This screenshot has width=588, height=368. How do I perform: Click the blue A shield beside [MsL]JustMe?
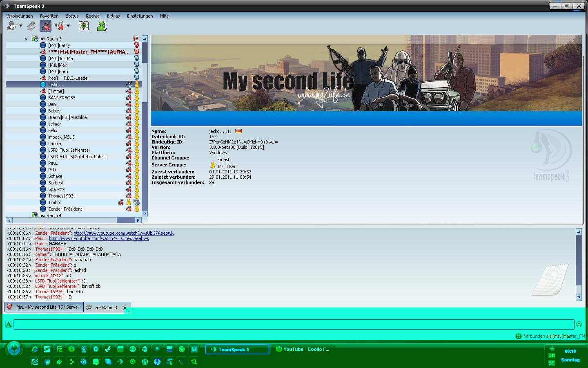coord(136,58)
